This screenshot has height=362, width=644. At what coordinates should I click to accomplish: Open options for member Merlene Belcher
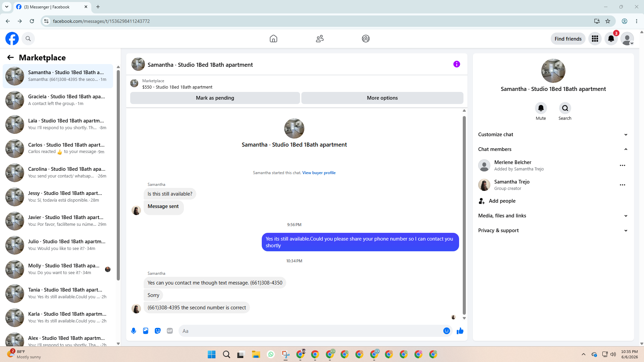point(623,165)
